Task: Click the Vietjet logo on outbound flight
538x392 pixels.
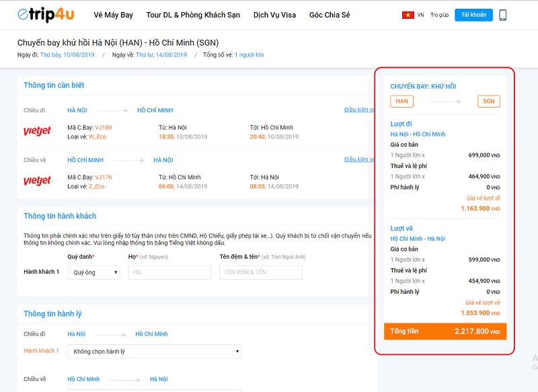Action: pyautogui.click(x=37, y=131)
